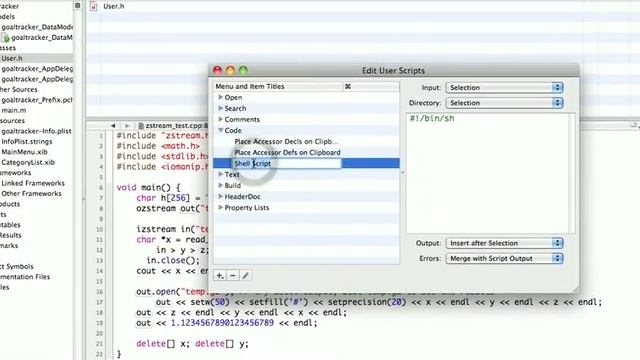Click the zstream_test.cpp file in navigation bar

coord(174,125)
